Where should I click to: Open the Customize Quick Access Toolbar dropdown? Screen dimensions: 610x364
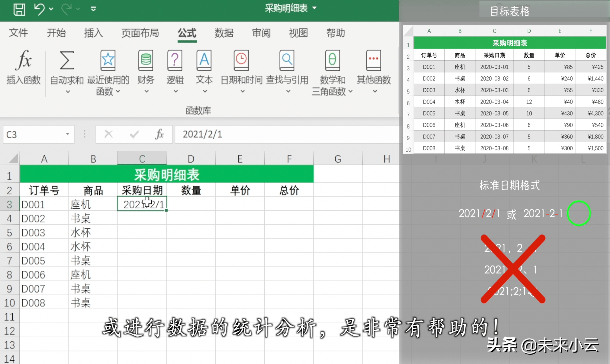[93, 9]
